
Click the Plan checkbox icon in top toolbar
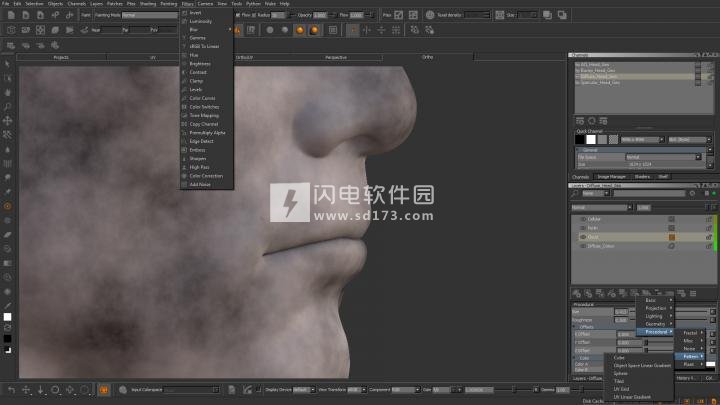399,15
